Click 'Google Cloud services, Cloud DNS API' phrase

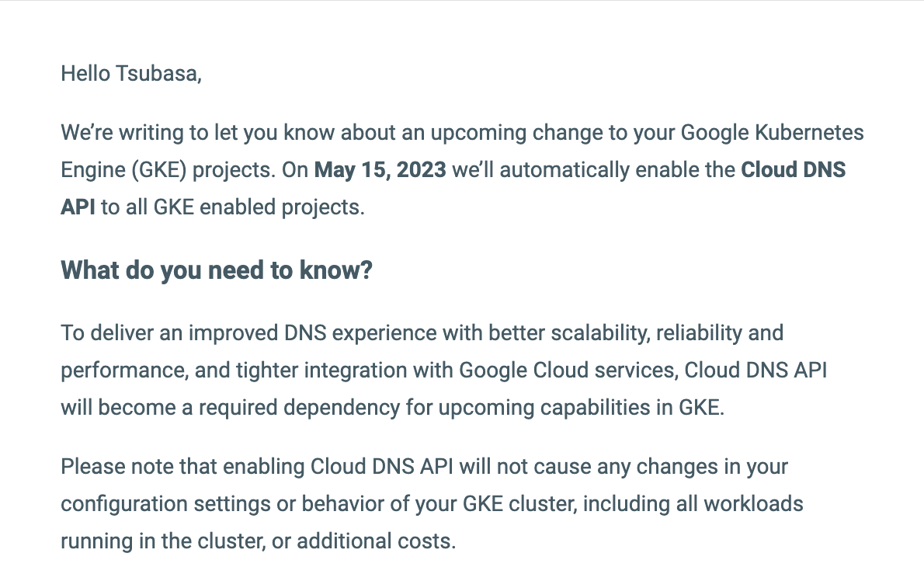(643, 371)
